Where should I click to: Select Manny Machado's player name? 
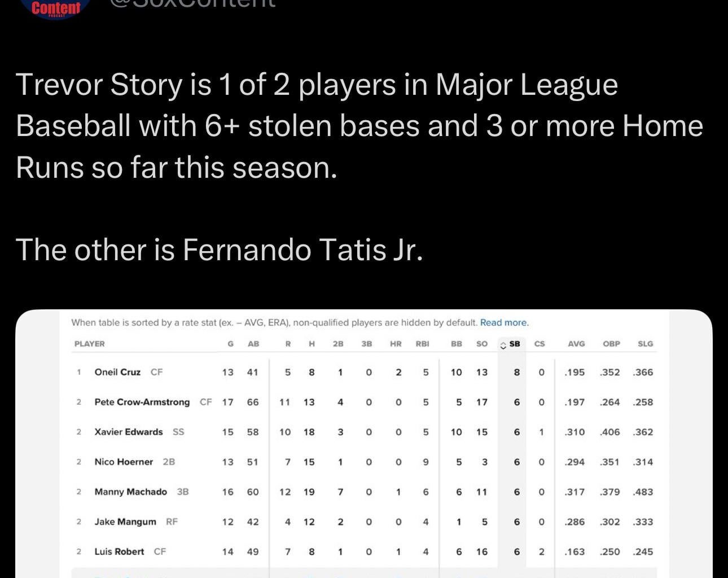point(131,492)
